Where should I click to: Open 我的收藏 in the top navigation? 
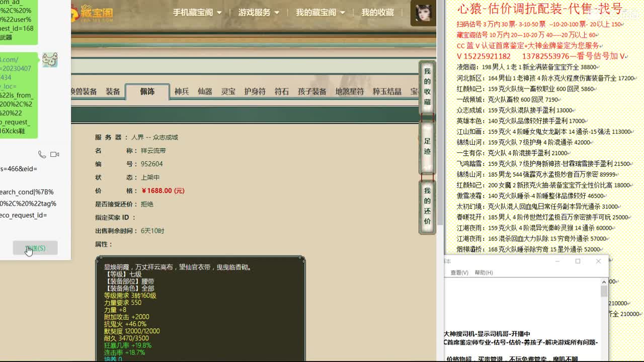[x=377, y=13]
